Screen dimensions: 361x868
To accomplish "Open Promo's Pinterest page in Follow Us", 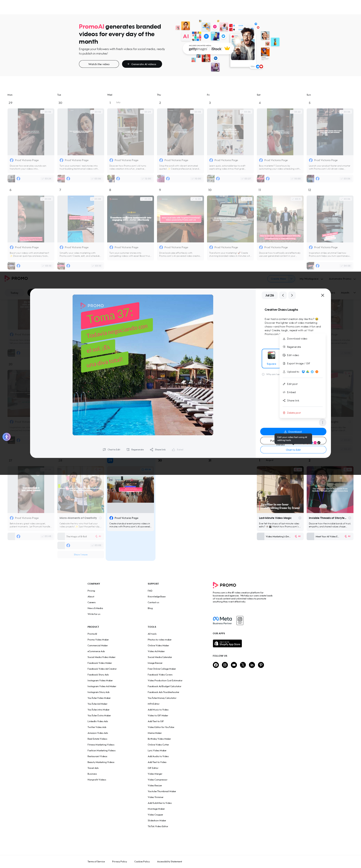I will [261, 665].
